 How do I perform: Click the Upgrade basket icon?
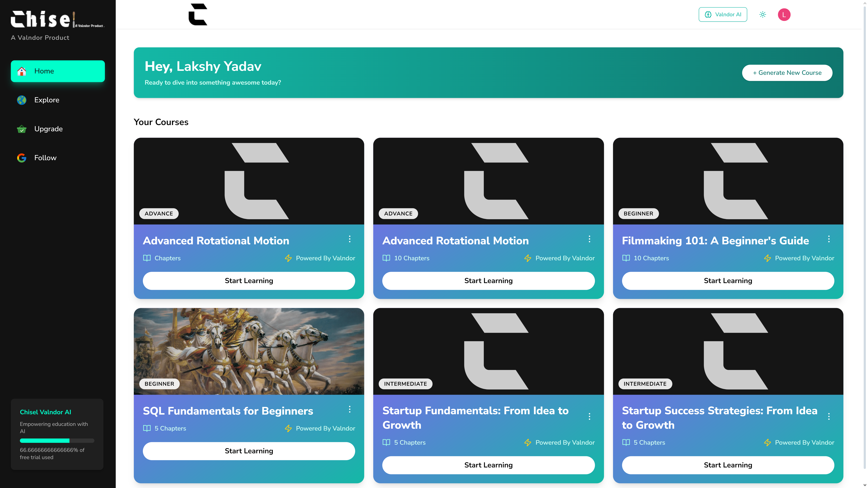pyautogui.click(x=22, y=129)
